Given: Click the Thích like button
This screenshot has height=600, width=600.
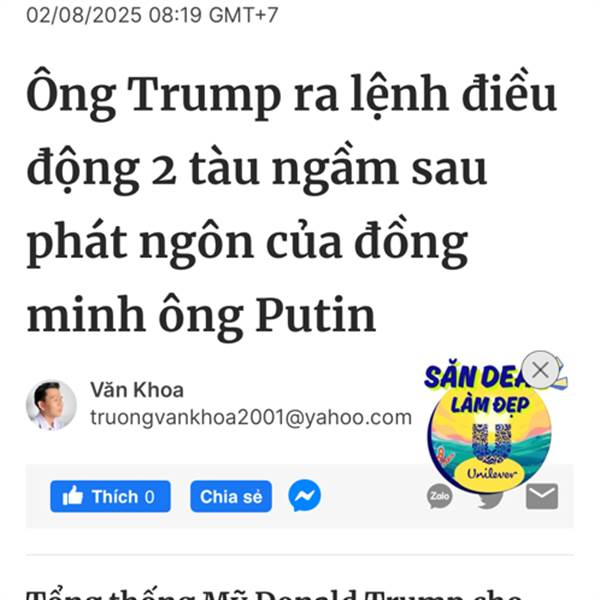Looking at the screenshot, I should 110,496.
